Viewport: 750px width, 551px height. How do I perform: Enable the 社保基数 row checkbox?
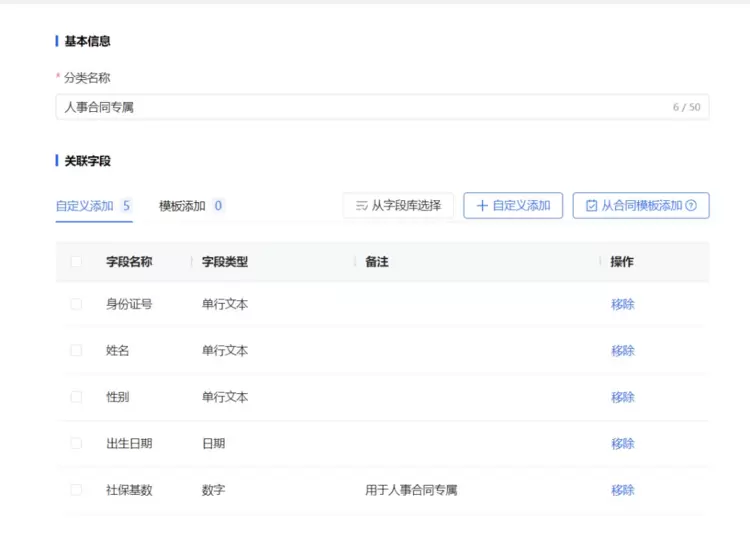pos(77,490)
